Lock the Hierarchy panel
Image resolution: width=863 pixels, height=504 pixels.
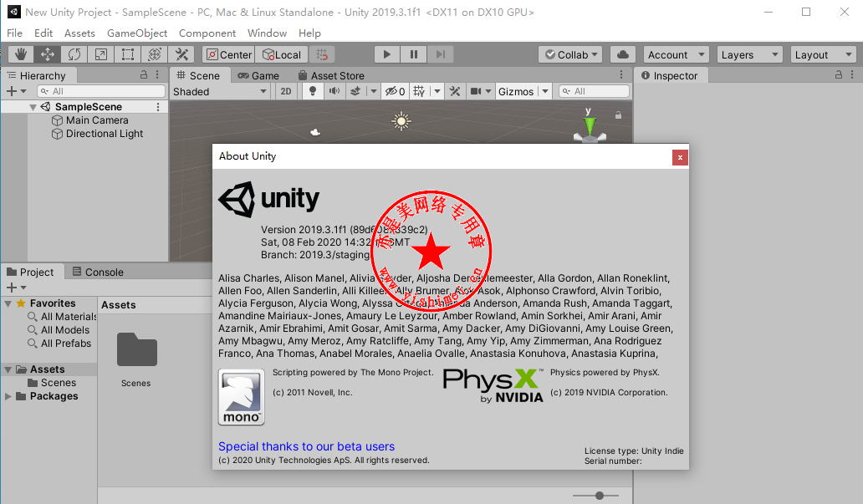click(x=144, y=75)
